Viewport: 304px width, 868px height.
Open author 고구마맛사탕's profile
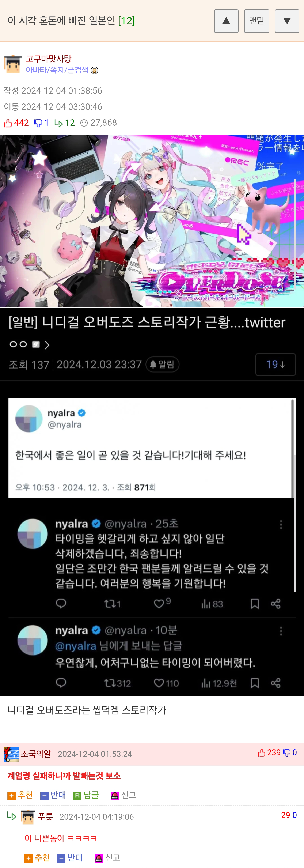(49, 59)
